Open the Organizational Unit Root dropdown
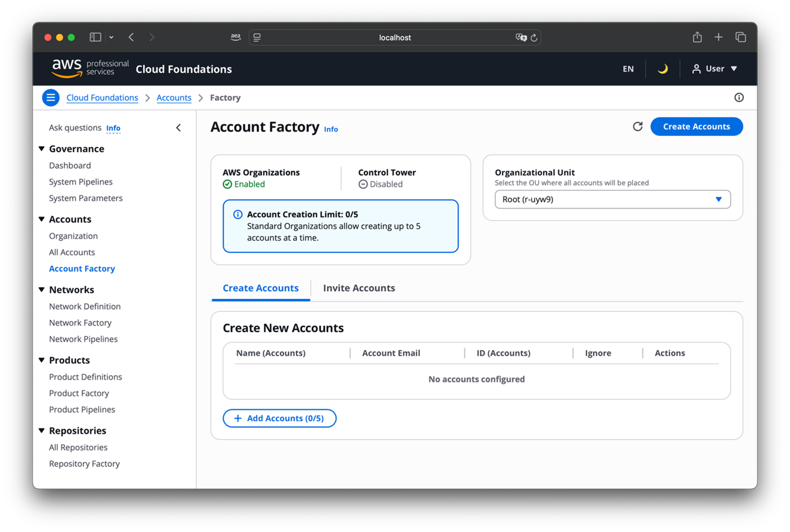 click(613, 199)
